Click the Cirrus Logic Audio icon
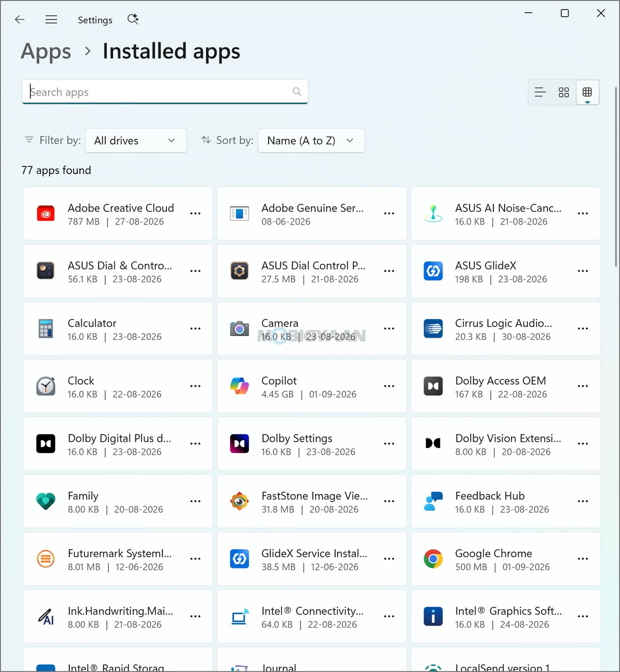The height and width of the screenshot is (672, 620). coord(433,329)
